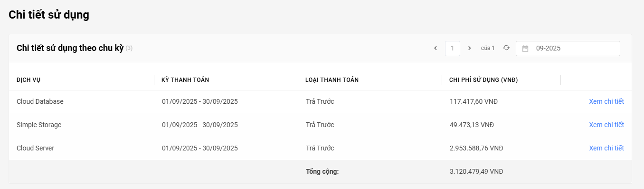Screen dimensions: 644x189
Task: Click the Tổng cộng total row
Action: click(320, 171)
